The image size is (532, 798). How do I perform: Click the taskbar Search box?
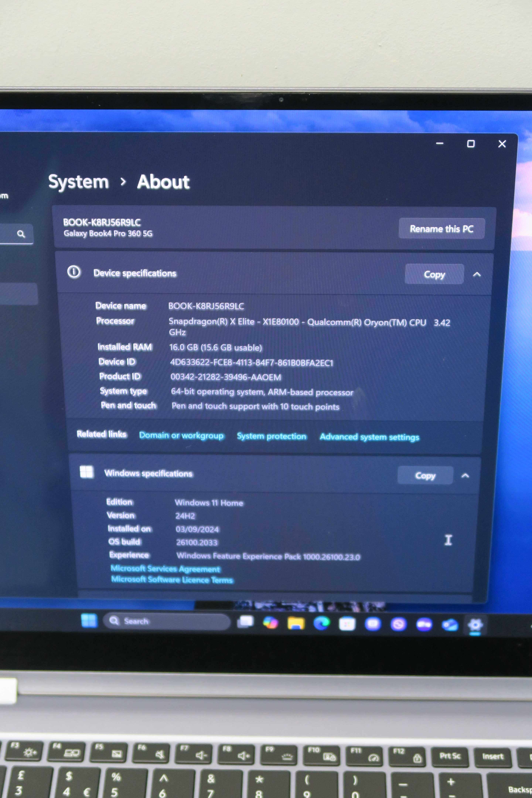pyautogui.click(x=167, y=621)
